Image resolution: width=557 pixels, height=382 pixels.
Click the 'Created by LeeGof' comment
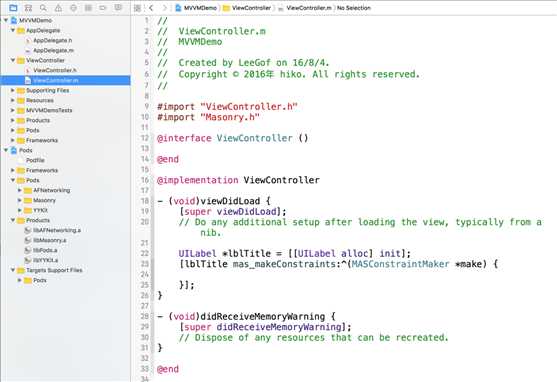243,63
